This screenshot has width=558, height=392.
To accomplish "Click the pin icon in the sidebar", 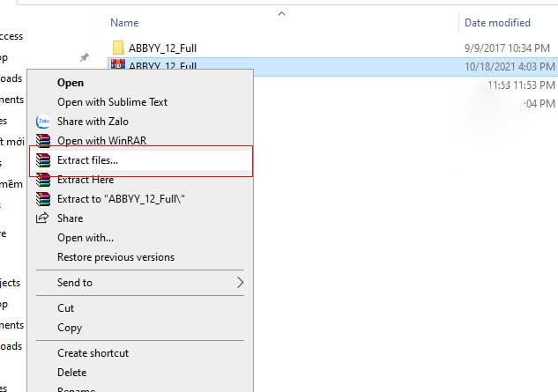I will pyautogui.click(x=85, y=57).
